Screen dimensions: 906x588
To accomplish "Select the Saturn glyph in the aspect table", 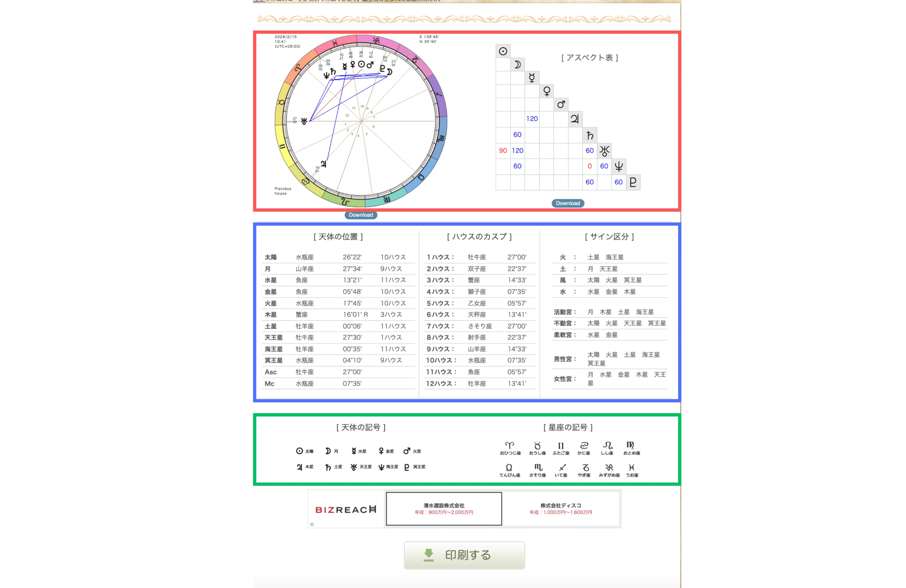I will click(590, 135).
